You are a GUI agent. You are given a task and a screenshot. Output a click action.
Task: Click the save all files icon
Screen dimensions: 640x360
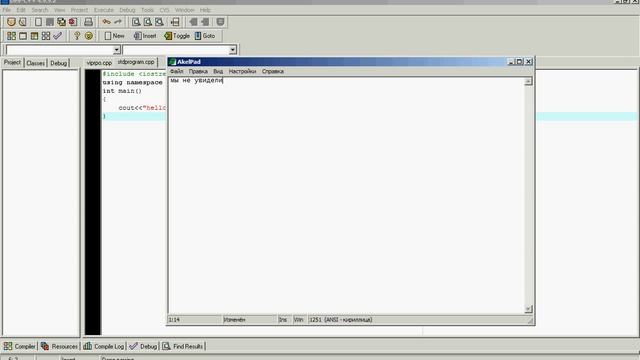pyautogui.click(x=61, y=22)
